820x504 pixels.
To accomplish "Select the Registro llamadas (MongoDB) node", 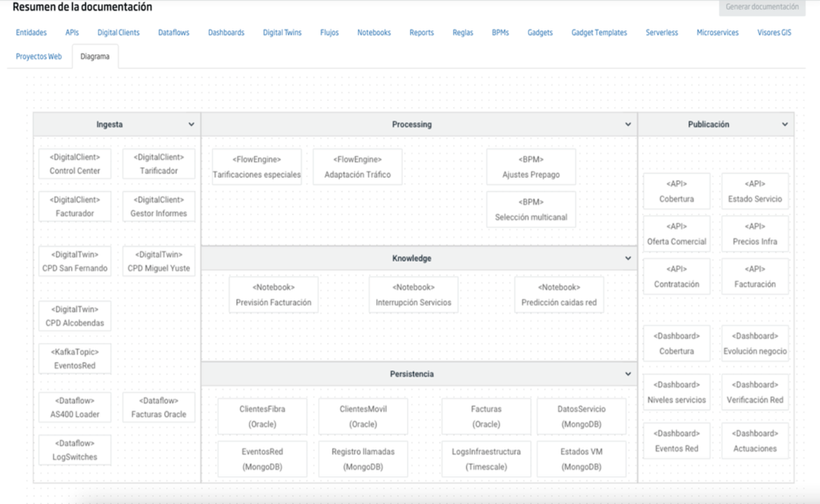I will (x=363, y=459).
